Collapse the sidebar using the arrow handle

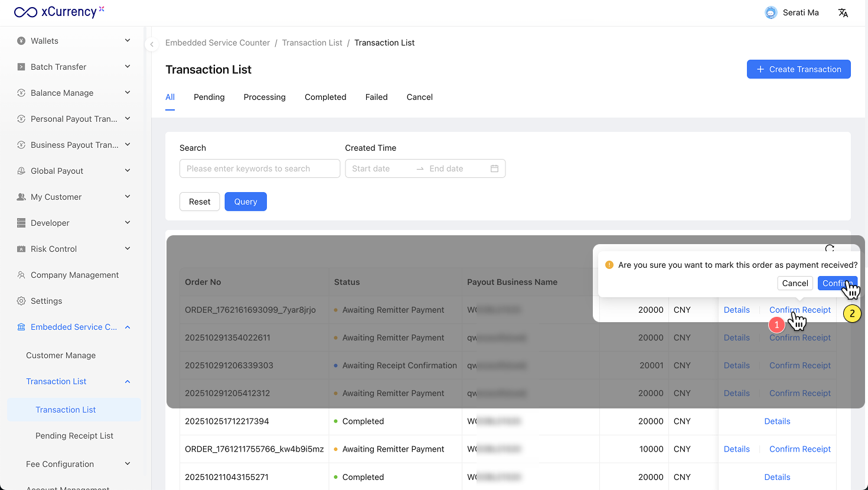click(x=152, y=44)
